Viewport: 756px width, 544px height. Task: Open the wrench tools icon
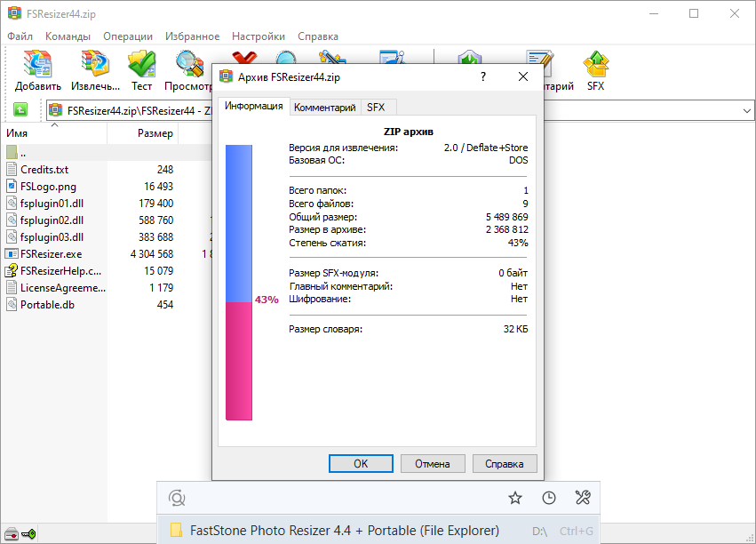pyautogui.click(x=583, y=498)
